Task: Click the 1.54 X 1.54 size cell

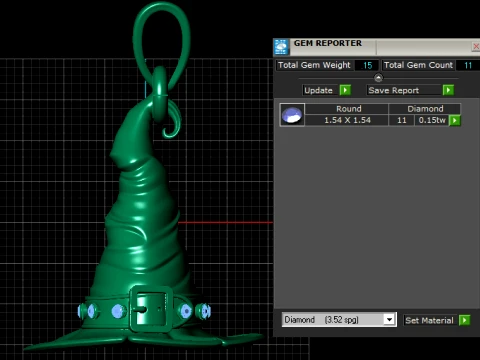Action: [x=347, y=120]
